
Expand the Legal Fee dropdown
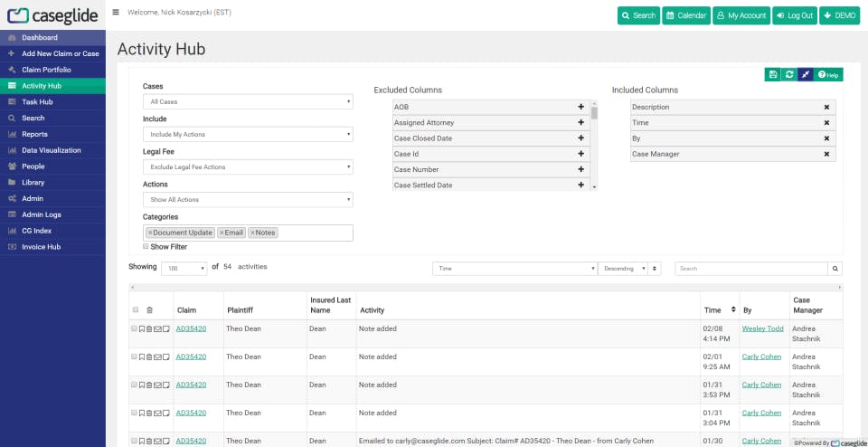click(x=248, y=167)
